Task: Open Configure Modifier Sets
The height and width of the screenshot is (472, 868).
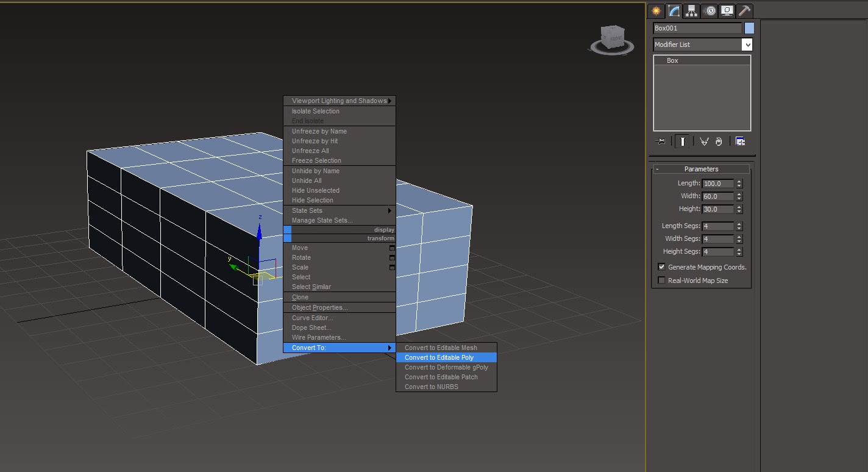Action: coord(740,141)
